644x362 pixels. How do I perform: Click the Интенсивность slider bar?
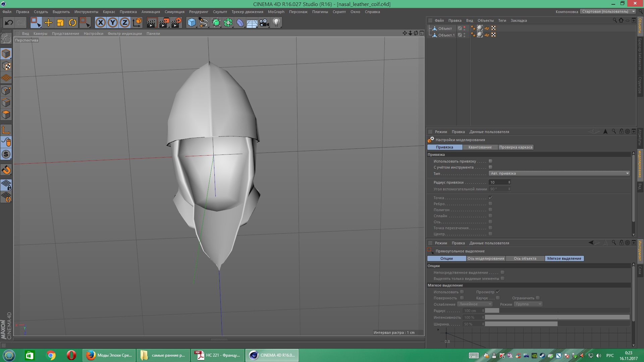[557, 317]
